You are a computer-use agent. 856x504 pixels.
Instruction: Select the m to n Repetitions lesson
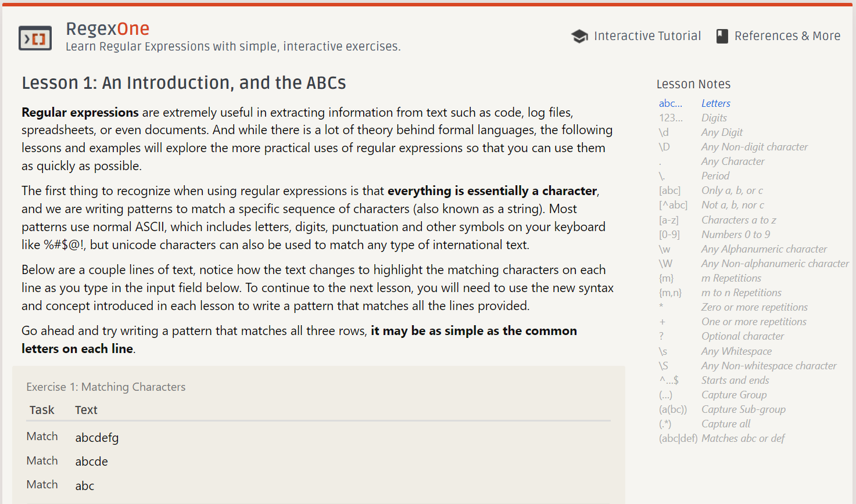pos(742,293)
